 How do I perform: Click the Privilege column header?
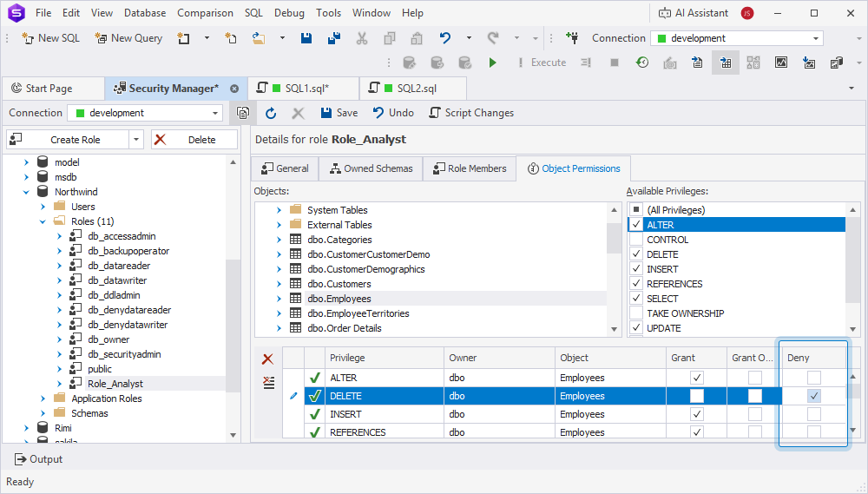(x=385, y=358)
